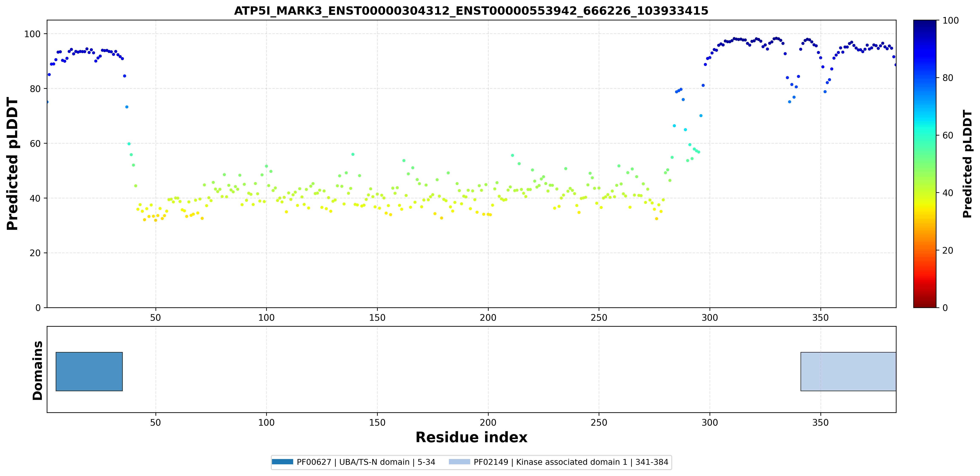Click the PF02149 legend color swatch
Image resolution: width=980 pixels, height=476 pixels.
click(459, 462)
